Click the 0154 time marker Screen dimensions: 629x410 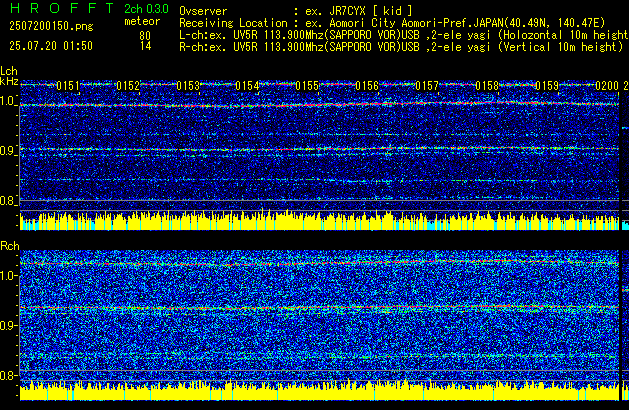[x=248, y=86]
